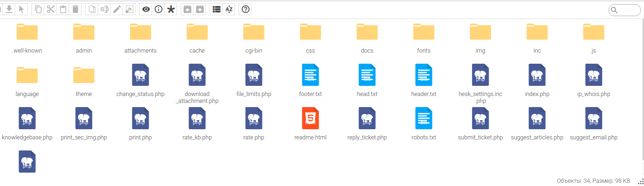Switch to list view icon
This screenshot has width=644, height=186.
click(x=217, y=9)
